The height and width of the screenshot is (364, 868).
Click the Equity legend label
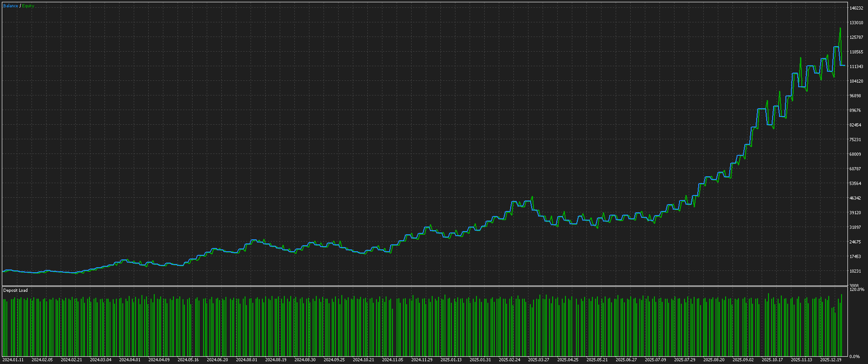[x=28, y=6]
